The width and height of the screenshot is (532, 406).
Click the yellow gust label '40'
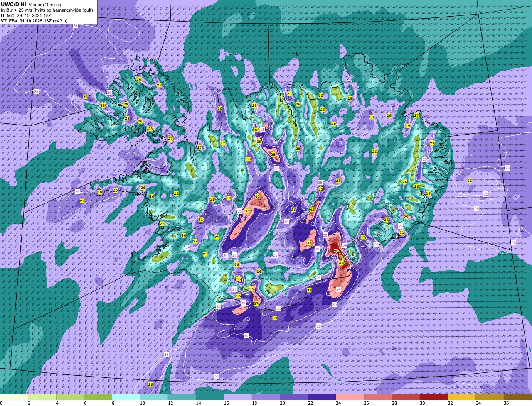tap(257, 196)
